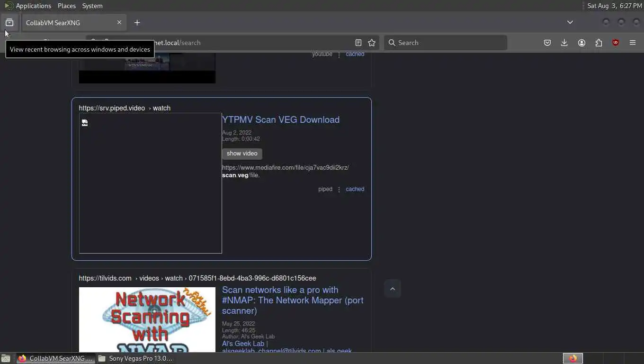644x364 pixels.
Task: Click the clock Sat Aug 3 6:27 PM
Action: pyautogui.click(x=615, y=6)
